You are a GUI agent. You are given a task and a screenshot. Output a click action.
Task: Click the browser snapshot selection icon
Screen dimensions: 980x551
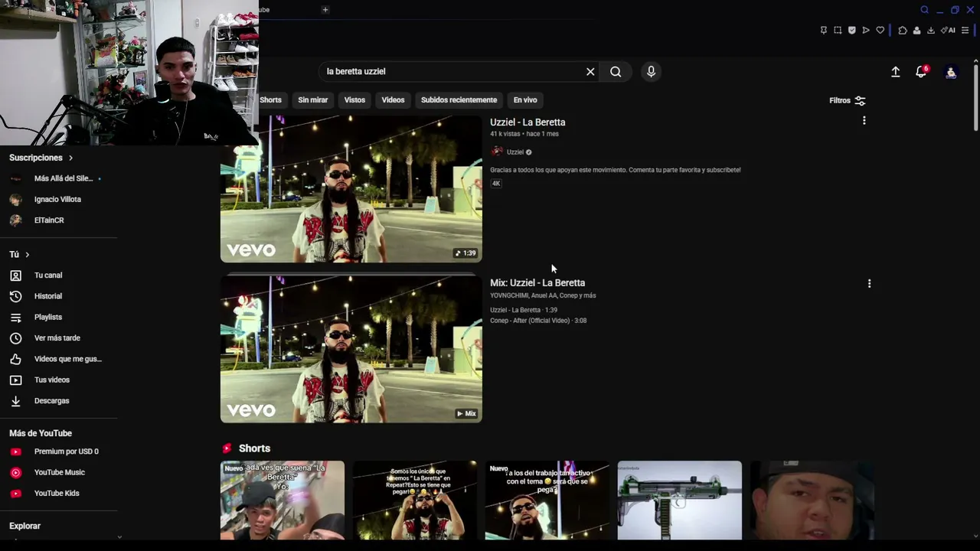click(838, 31)
